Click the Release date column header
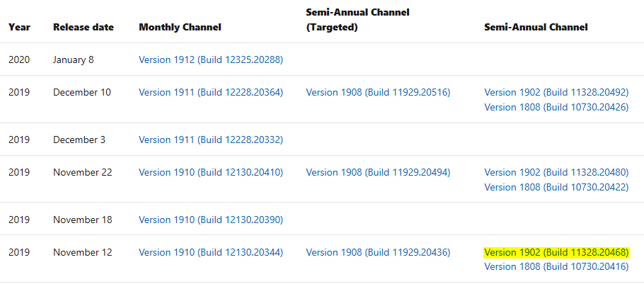644x284 pixels. (84, 27)
